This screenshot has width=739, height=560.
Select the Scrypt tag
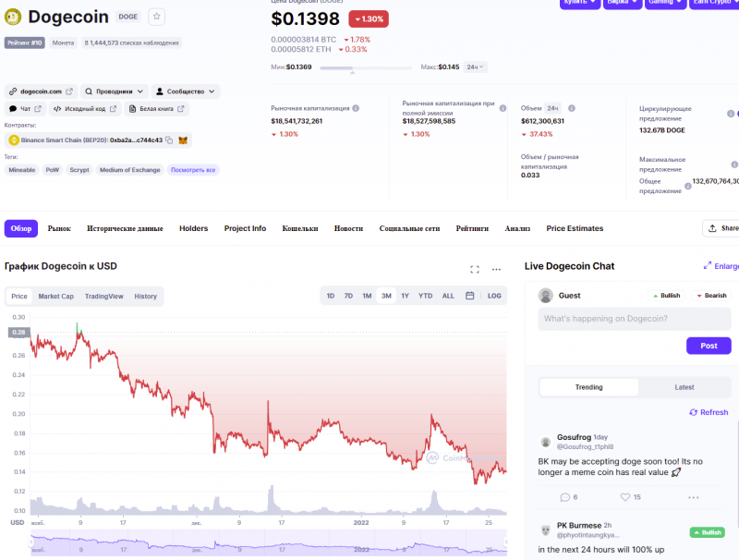pyautogui.click(x=79, y=170)
